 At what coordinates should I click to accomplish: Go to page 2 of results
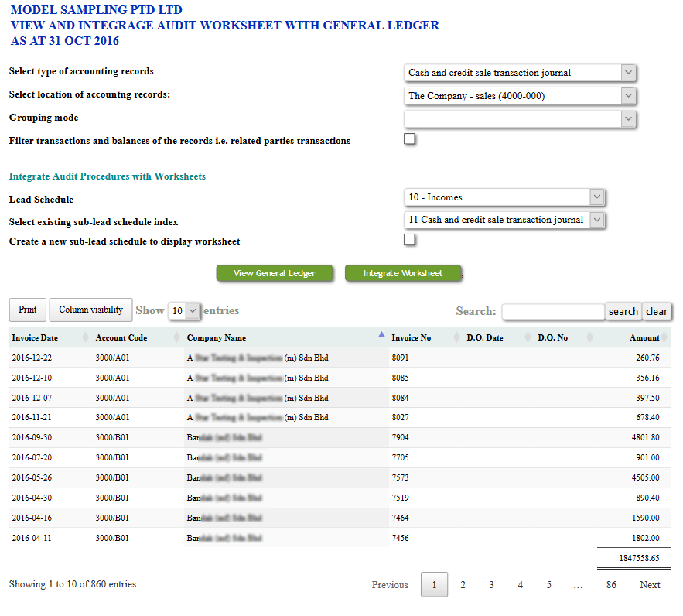click(463, 585)
